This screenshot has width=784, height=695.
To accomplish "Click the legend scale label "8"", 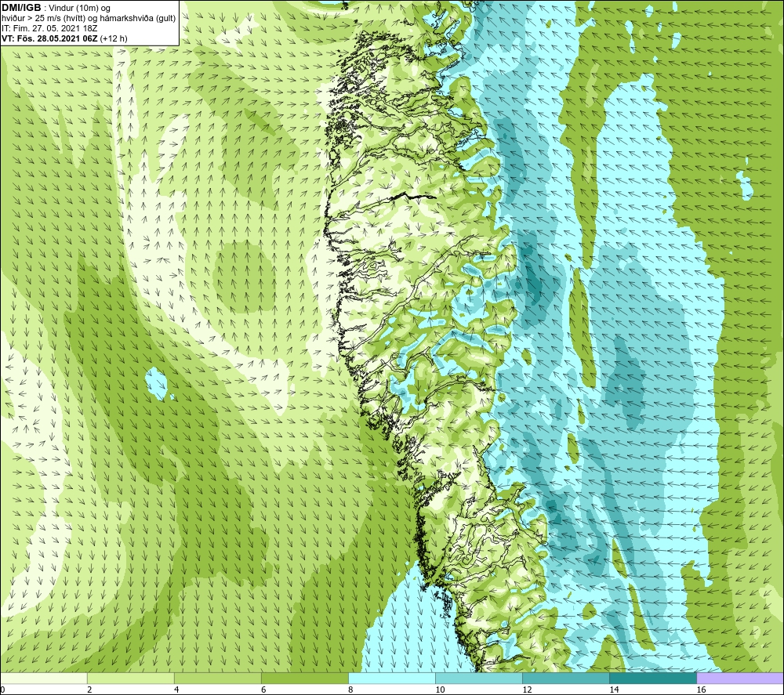I will pos(350,690).
